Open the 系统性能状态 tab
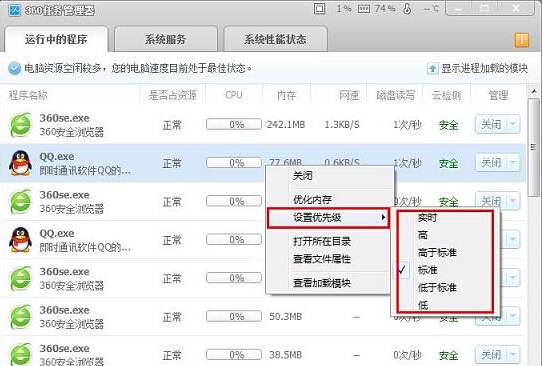Viewport: 543px width, 366px height. tap(275, 39)
